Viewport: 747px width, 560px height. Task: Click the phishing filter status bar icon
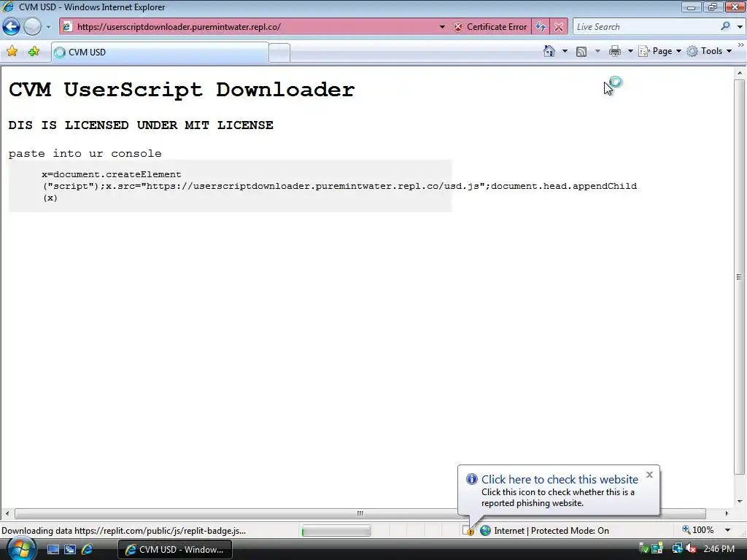pos(468,531)
